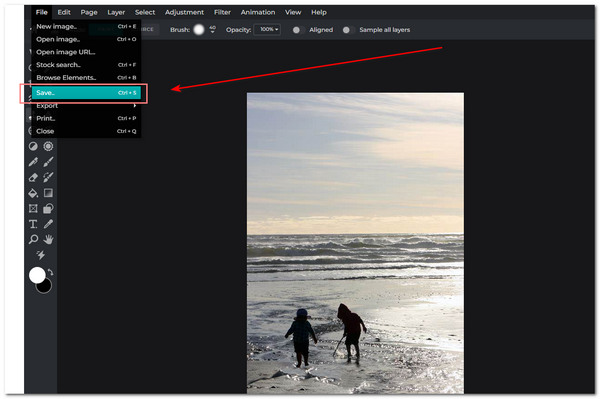The width and height of the screenshot is (600, 399).
Task: Choose New image from File menu
Action: (86, 26)
